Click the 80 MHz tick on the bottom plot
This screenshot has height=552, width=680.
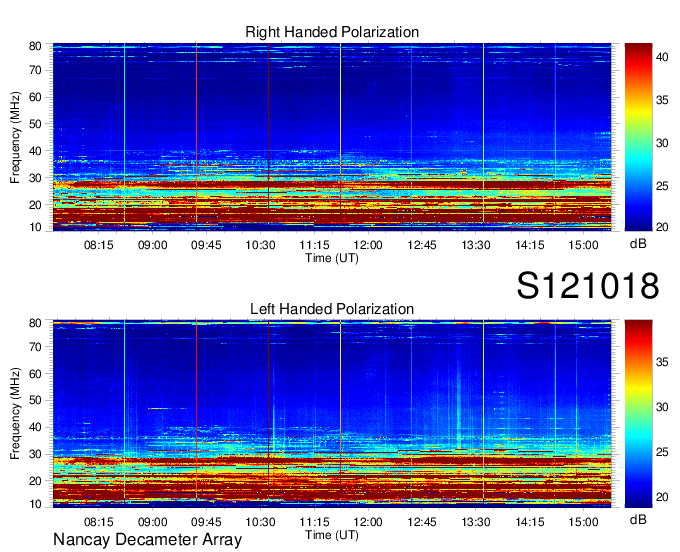coord(35,323)
